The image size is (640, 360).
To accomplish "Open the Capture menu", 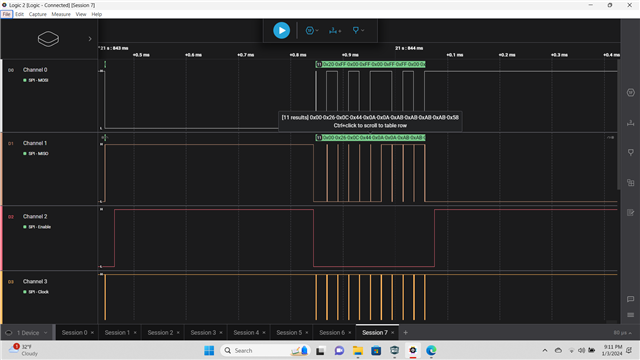I will [38, 14].
